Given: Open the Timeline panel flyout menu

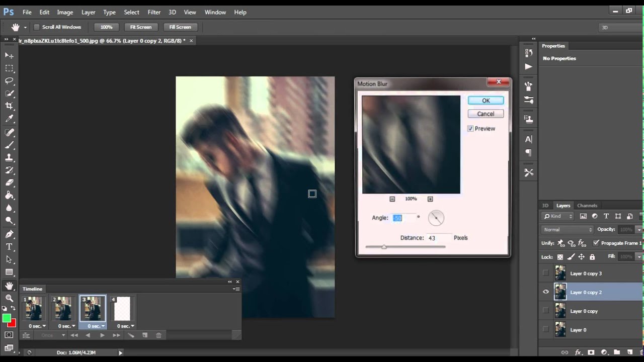Looking at the screenshot, I should (236, 289).
